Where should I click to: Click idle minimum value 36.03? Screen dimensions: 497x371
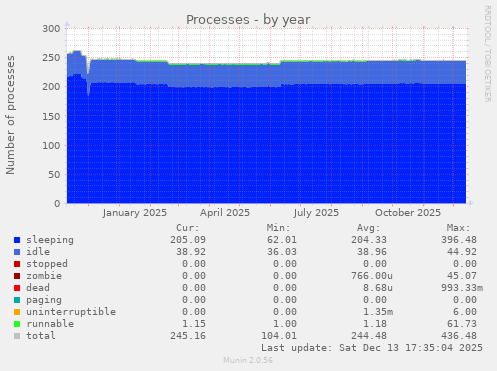pos(282,252)
